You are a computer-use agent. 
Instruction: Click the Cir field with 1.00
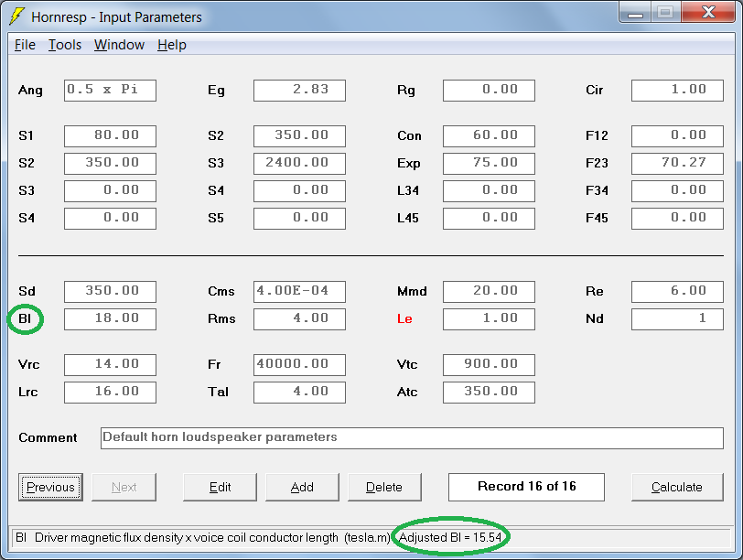point(678,91)
